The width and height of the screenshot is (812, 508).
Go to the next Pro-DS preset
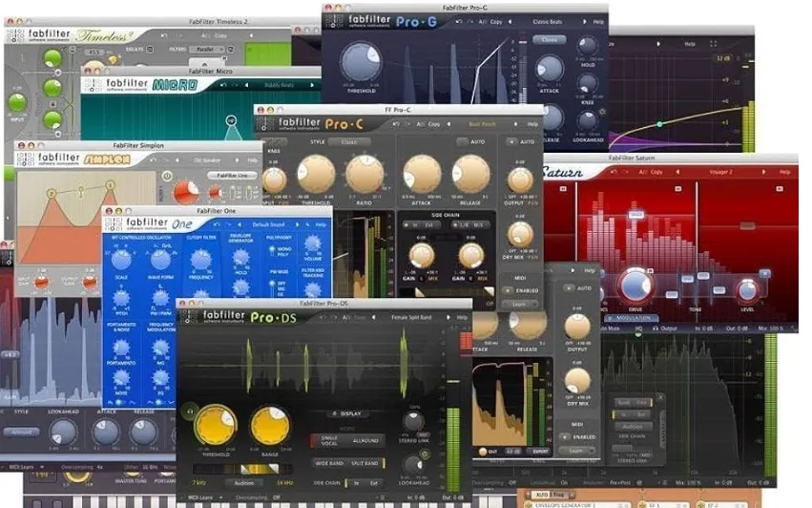448,317
